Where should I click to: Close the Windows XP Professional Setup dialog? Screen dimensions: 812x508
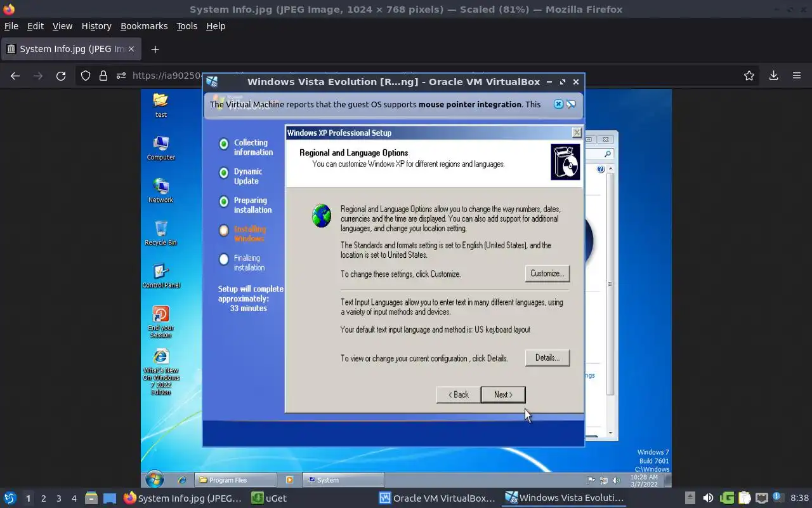577,133
